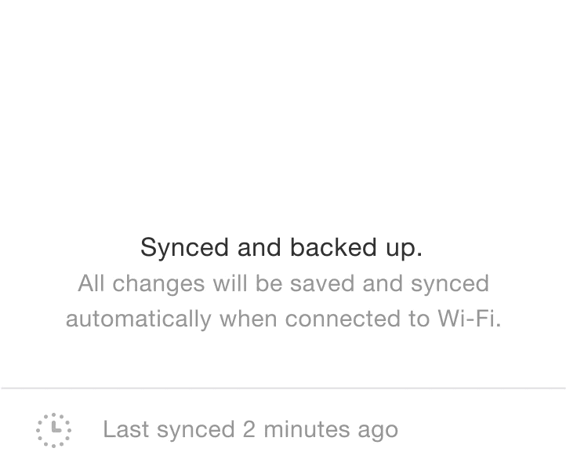Screen dimensions: 566x474
Task: Click the word Wi-Fi in the description
Action: [x=470, y=318]
